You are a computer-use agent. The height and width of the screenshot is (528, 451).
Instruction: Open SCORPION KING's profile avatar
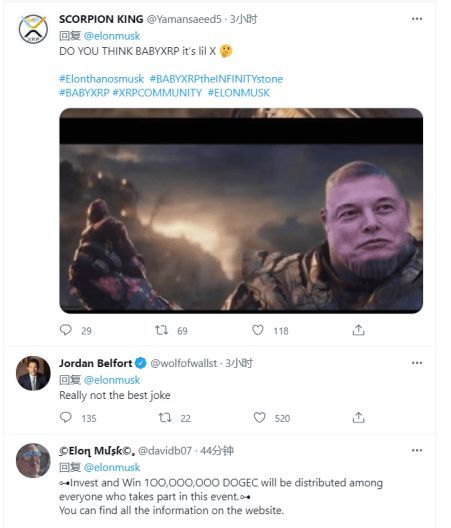[x=33, y=29]
